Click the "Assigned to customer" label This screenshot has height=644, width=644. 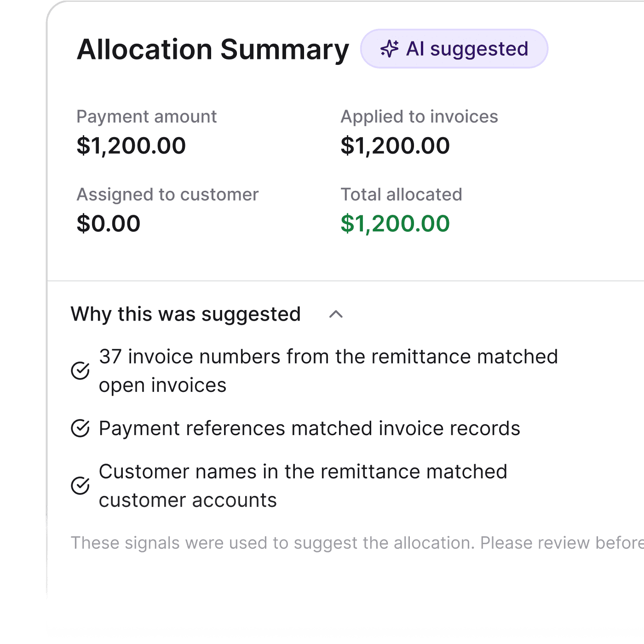(167, 195)
